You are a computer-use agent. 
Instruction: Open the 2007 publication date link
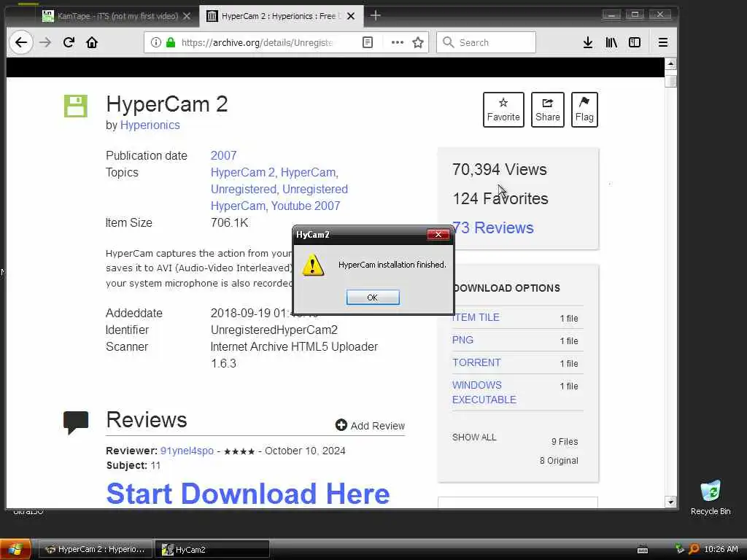click(223, 156)
